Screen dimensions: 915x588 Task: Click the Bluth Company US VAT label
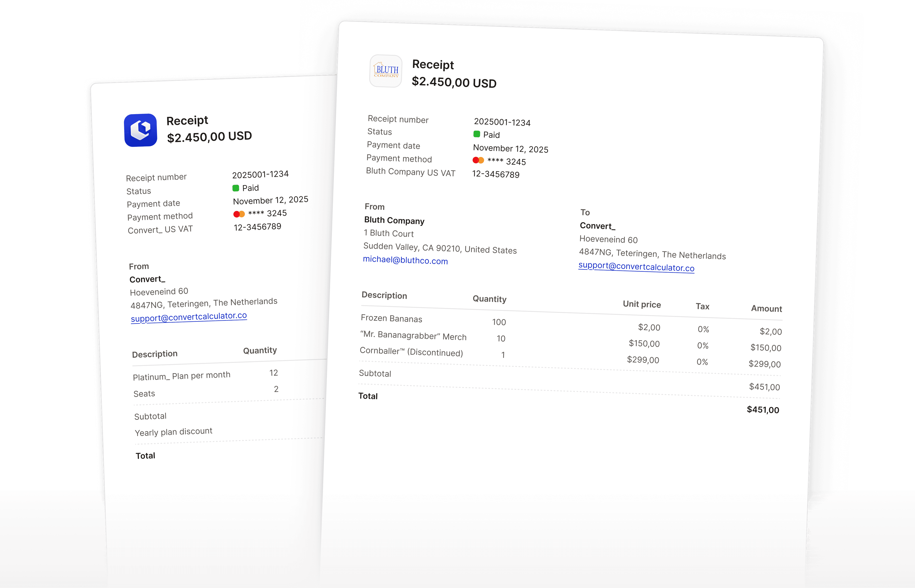pos(411,172)
